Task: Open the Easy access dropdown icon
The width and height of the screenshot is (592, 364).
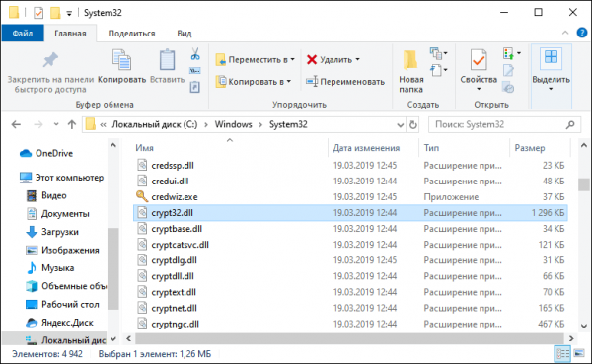Action: coord(438,70)
